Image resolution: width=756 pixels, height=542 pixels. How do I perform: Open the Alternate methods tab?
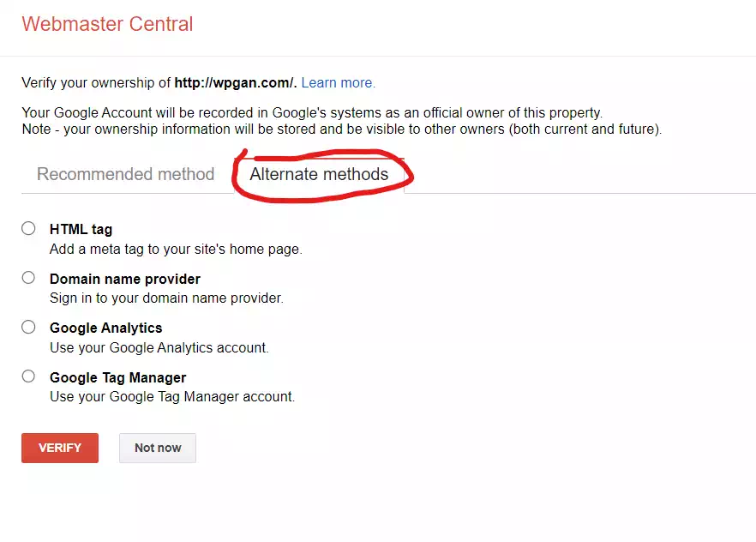pyautogui.click(x=319, y=174)
